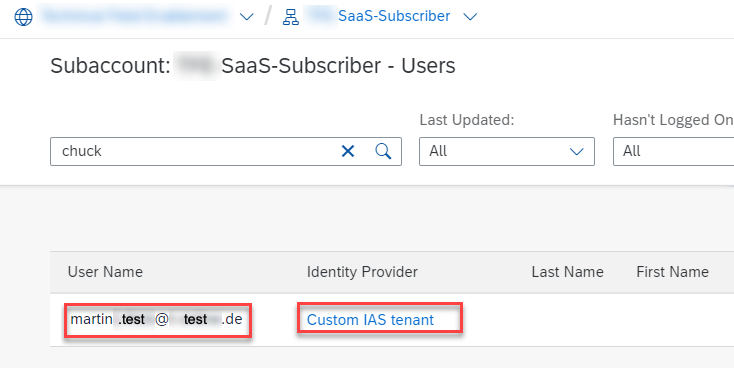Viewport: 734px width, 368px height.
Task: Open the Last Updated dropdown
Action: pyautogui.click(x=507, y=151)
